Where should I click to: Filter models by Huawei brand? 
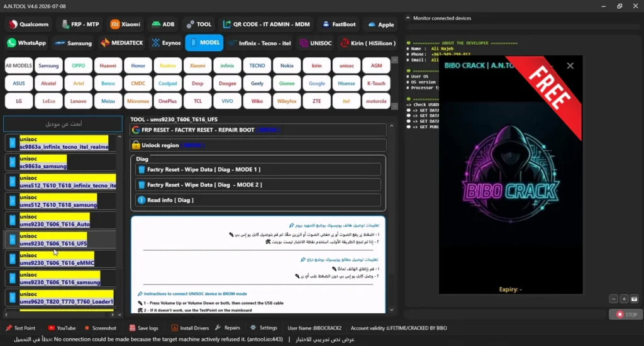108,66
